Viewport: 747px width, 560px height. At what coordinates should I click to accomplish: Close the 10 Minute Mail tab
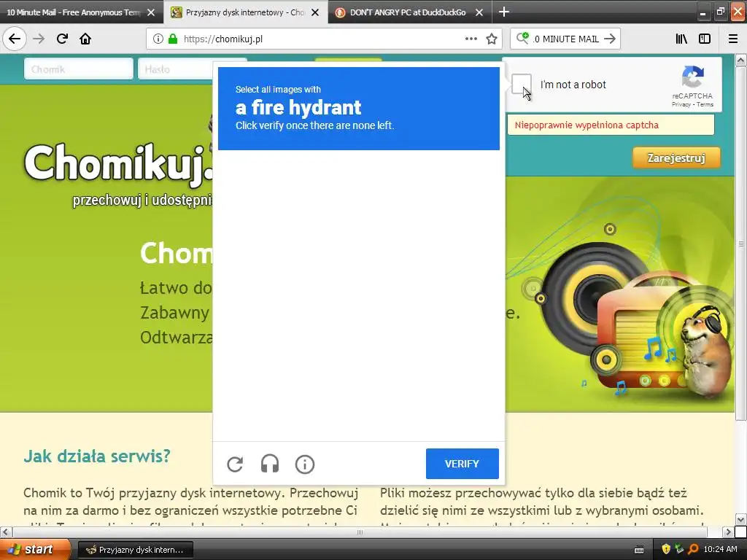[151, 12]
